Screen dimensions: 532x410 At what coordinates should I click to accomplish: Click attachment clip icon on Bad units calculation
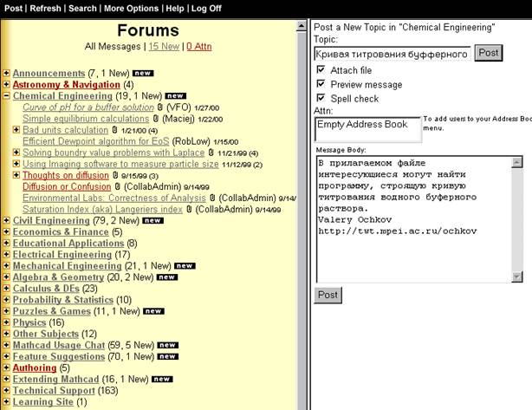(x=114, y=130)
